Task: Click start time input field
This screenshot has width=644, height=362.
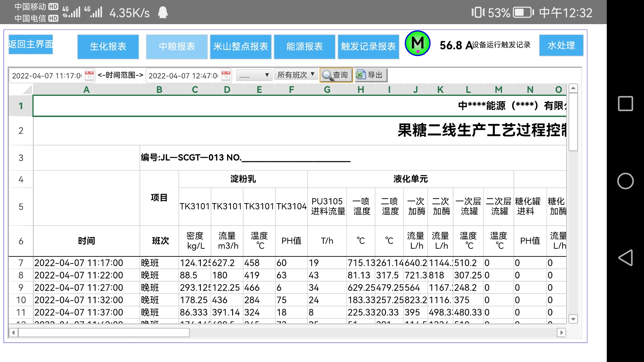Action: tap(47, 76)
